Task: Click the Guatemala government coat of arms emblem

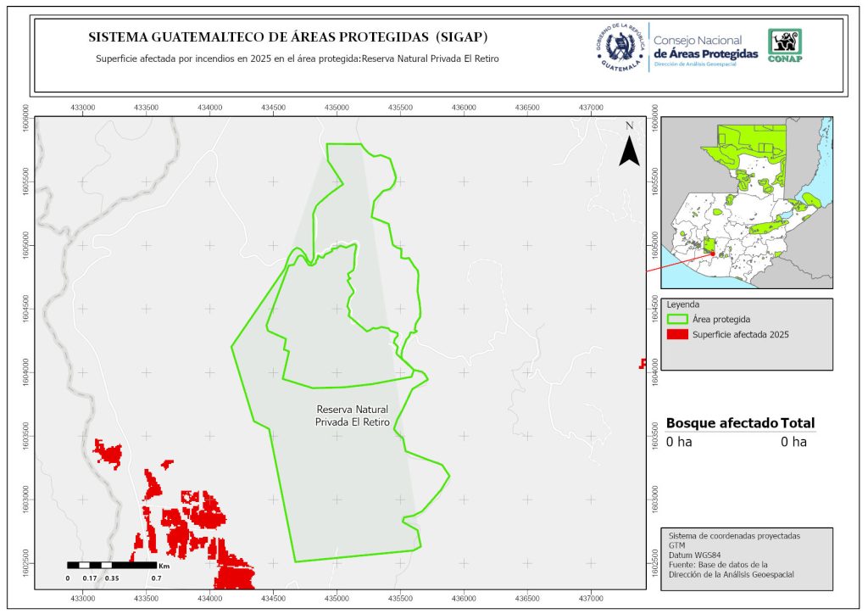Action: (619, 47)
